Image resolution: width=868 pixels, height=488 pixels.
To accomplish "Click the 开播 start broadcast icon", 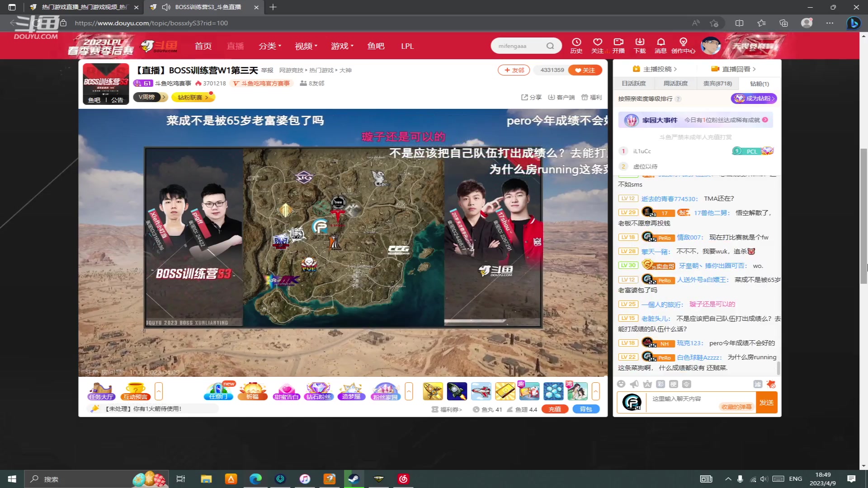I will [618, 46].
